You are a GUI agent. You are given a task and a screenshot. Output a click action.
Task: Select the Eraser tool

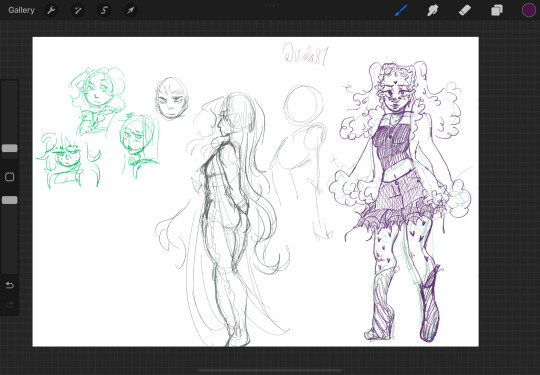465,10
